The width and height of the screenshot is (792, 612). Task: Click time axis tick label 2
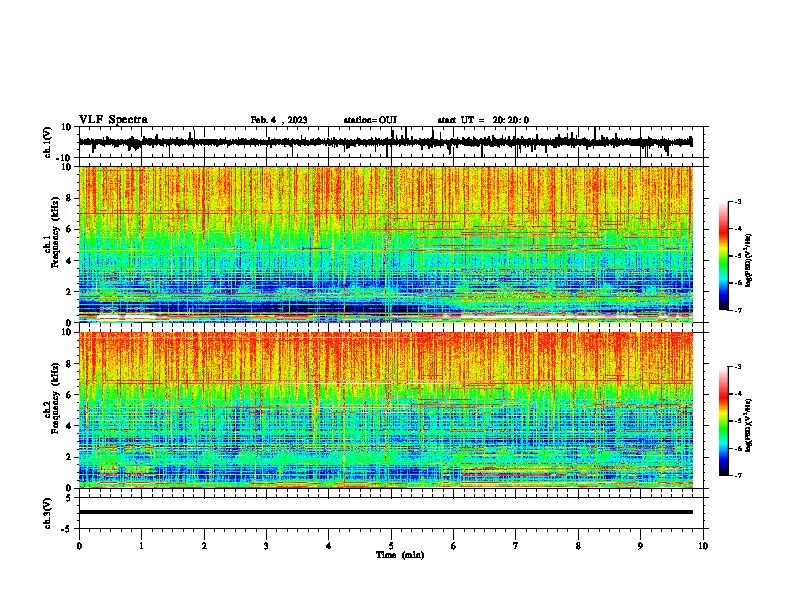tap(204, 546)
